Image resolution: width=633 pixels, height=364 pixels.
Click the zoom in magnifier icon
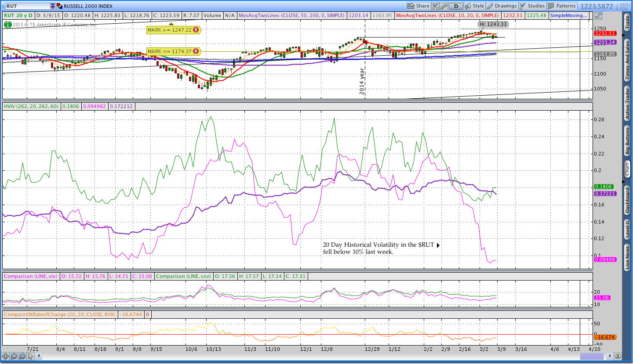pos(14,357)
